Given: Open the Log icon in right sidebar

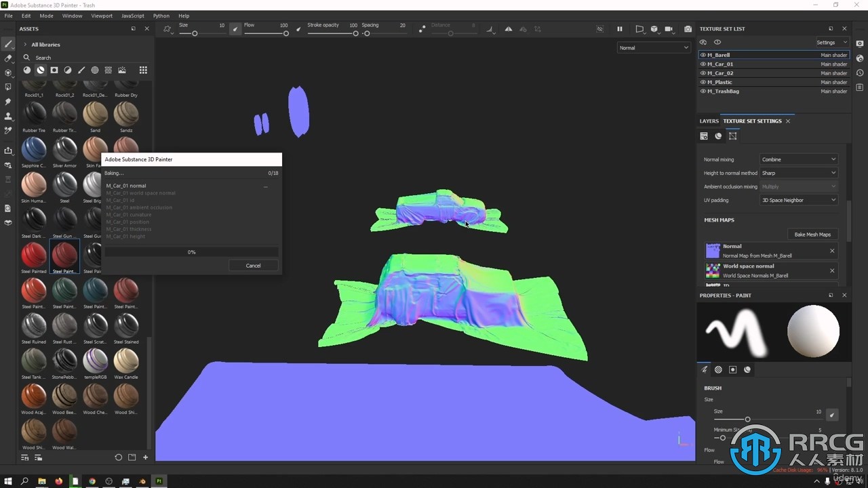Looking at the screenshot, I should click(x=860, y=87).
